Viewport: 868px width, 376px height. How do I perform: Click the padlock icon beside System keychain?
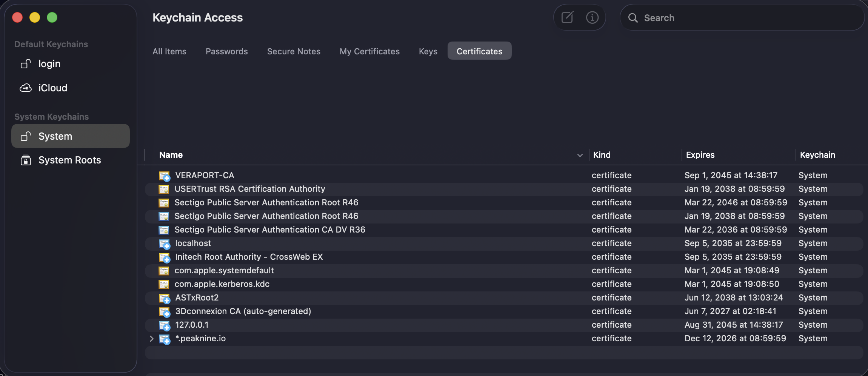[x=25, y=136]
